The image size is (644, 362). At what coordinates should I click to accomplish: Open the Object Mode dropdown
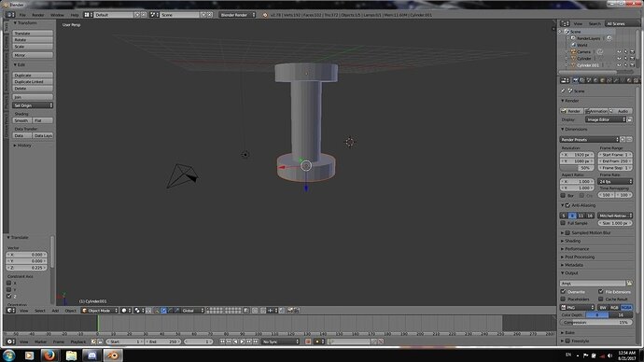(100, 311)
